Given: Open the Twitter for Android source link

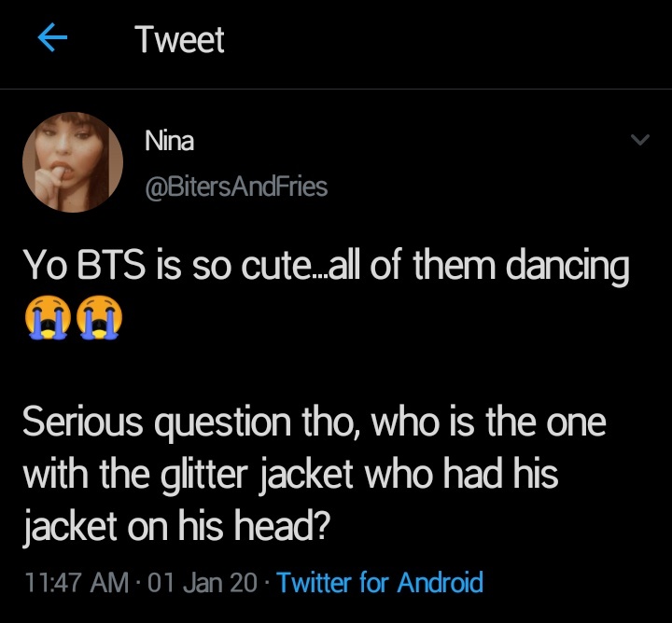Looking at the screenshot, I should (x=380, y=584).
